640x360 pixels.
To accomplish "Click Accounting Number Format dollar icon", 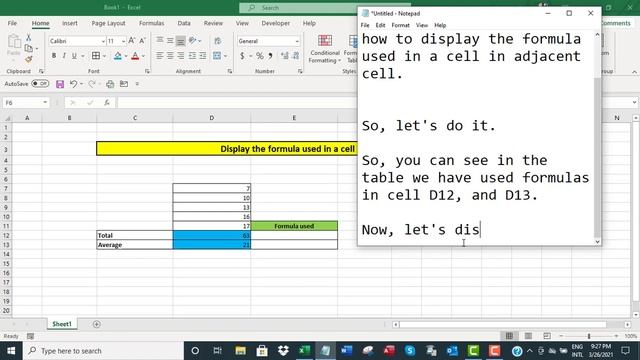I will tap(242, 56).
